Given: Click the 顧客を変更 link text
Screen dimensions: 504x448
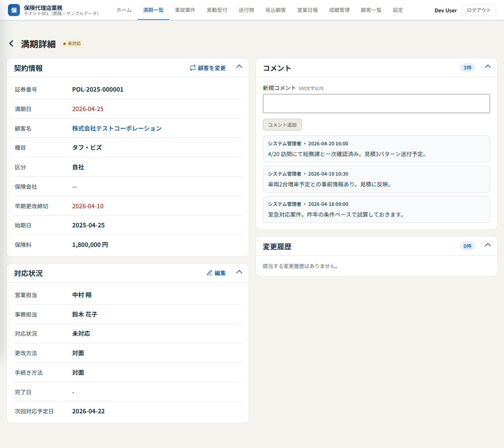Looking at the screenshot, I should pyautogui.click(x=212, y=68).
